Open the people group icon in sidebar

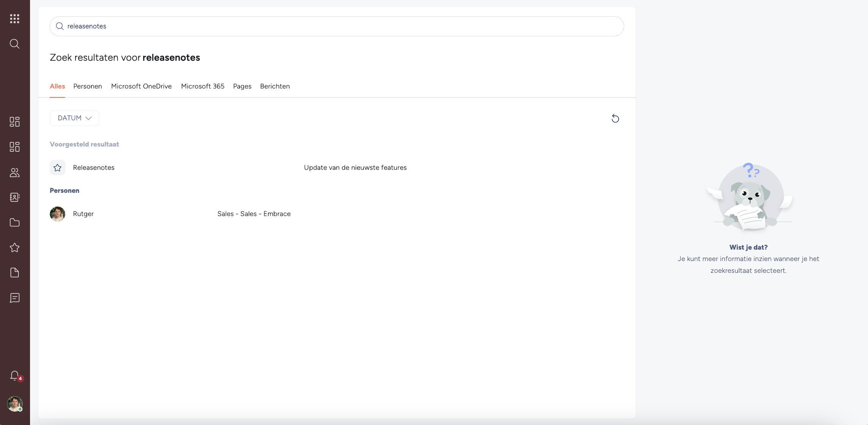[x=14, y=172]
